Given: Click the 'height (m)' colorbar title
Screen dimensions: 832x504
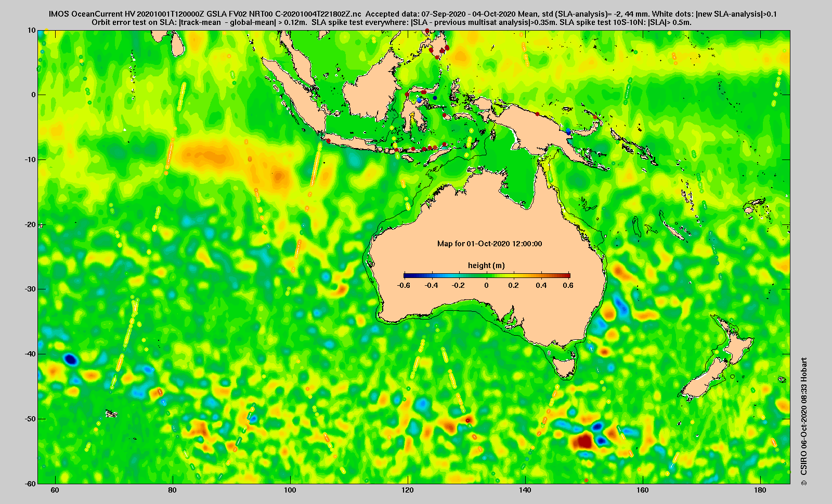Looking at the screenshot, I should 486,266.
